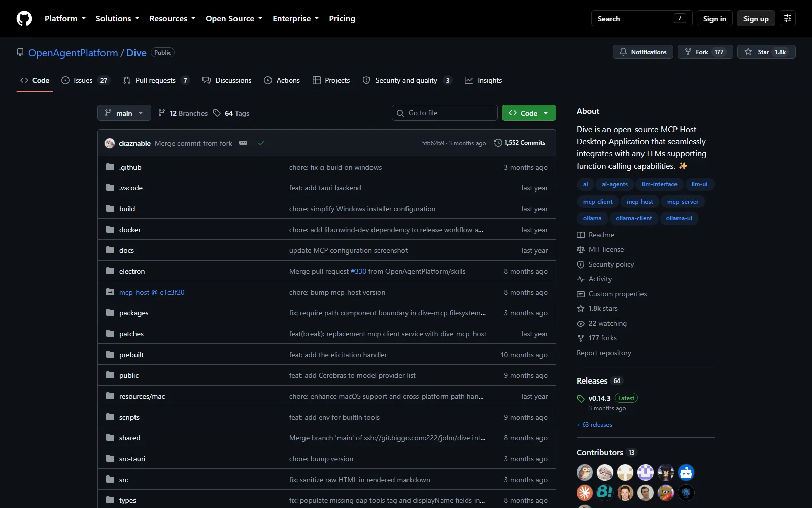Click the Sign up button
Viewport: 812px width, 508px height.
(x=756, y=19)
